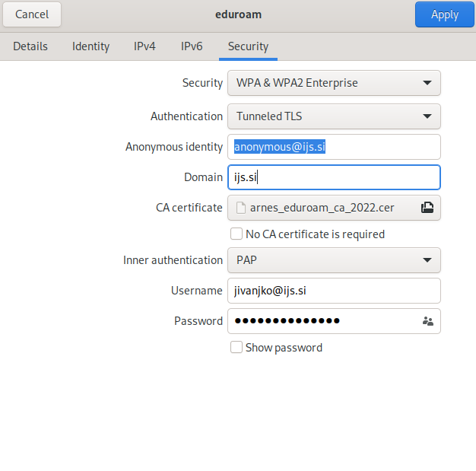This screenshot has height=471, width=476.
Task: Toggle the Show password checkbox
Action: (236, 348)
